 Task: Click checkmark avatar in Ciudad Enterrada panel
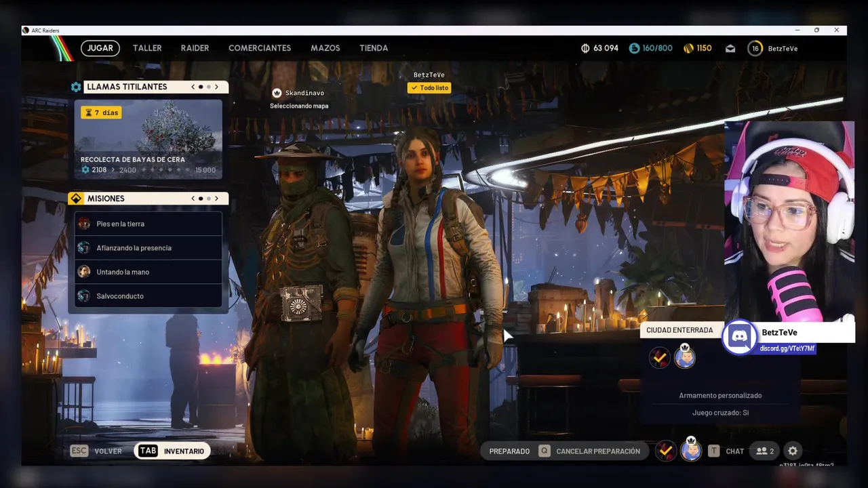tap(660, 358)
